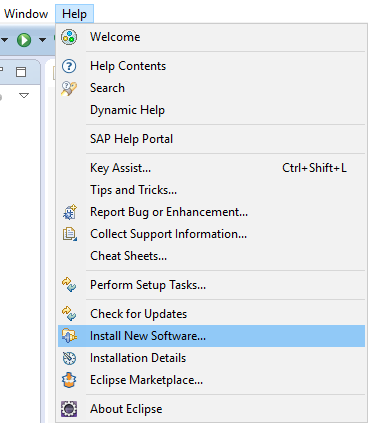Image resolution: width=368 pixels, height=423 pixels.
Task: Click the Welcome globe icon
Action: tap(69, 37)
